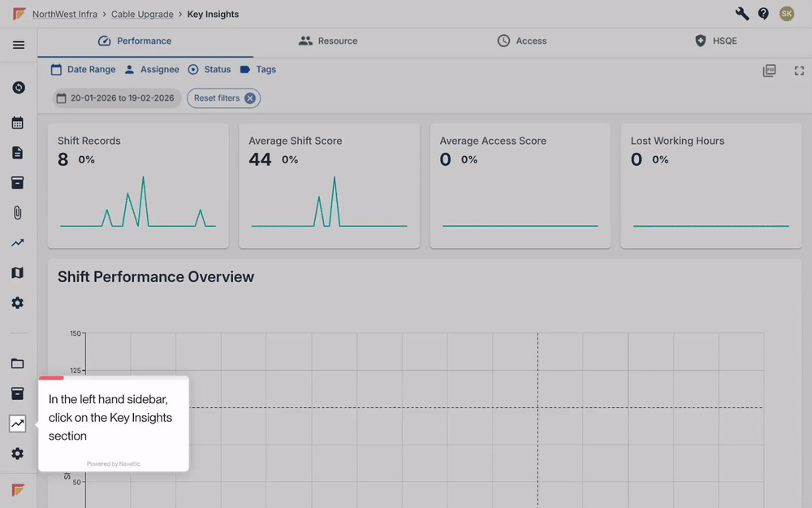Click the Cable Upgrade breadcrumb link
This screenshot has height=508, width=812.
click(x=142, y=14)
